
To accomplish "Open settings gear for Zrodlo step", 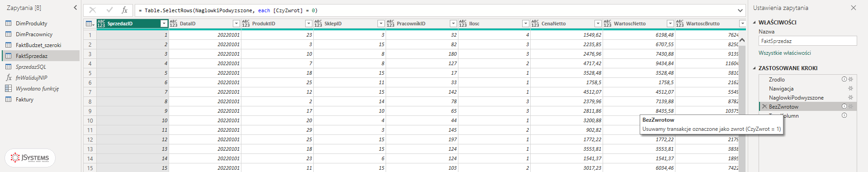I will (851, 79).
